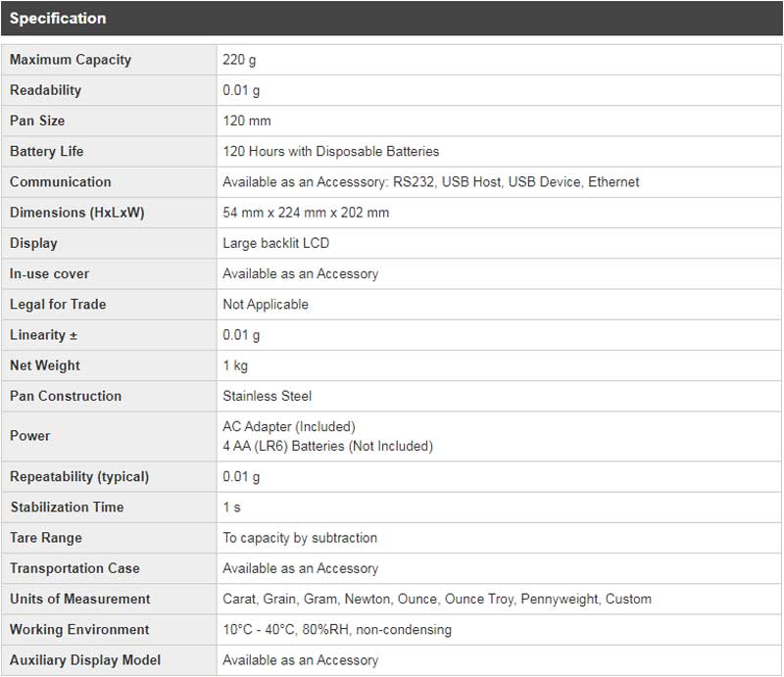The image size is (784, 677).
Task: Click the Communication accessory options text
Action: pos(430,182)
